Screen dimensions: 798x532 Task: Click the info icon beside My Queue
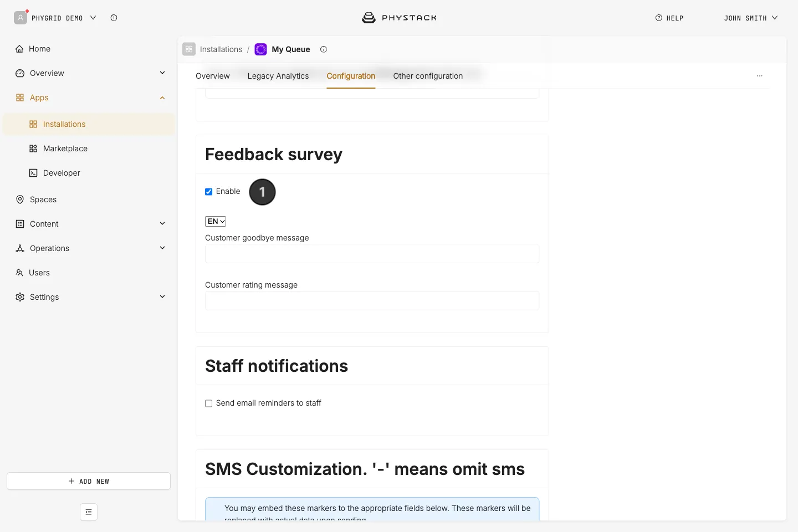[x=324, y=49]
